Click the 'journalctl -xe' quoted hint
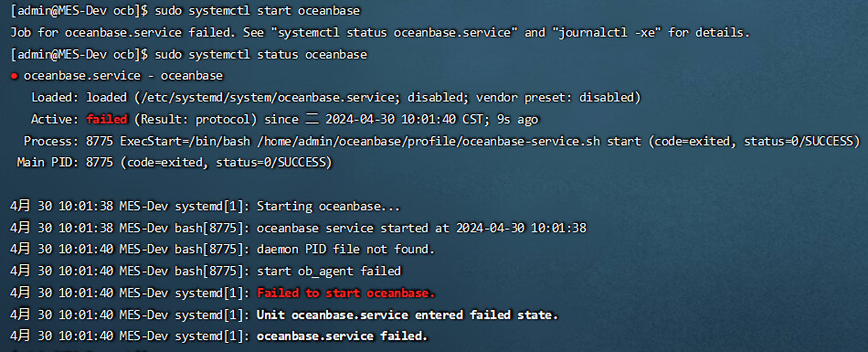 606,33
